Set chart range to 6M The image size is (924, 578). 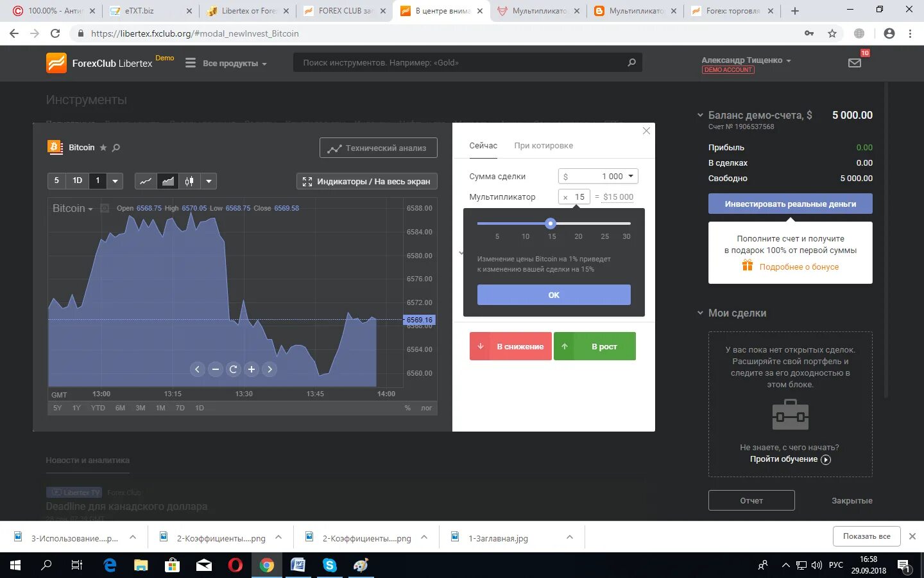coord(120,408)
